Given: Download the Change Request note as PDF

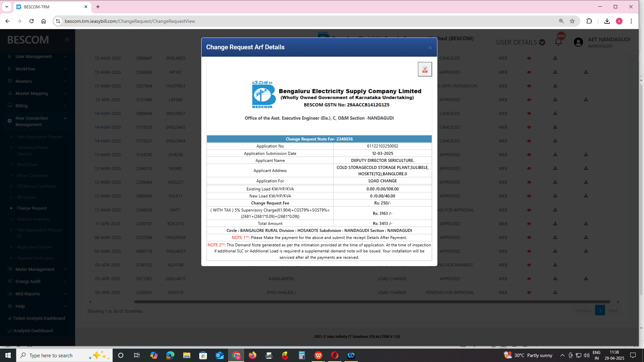Looking at the screenshot, I should [x=425, y=69].
